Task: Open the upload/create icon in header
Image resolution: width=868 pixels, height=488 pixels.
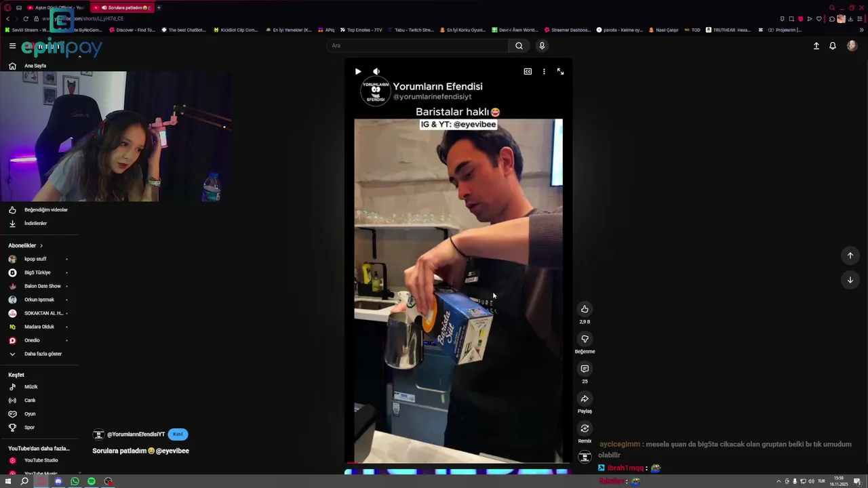Action: (x=816, y=45)
